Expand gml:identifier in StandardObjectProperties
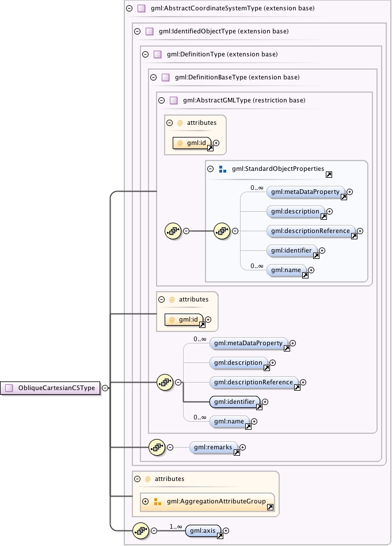This screenshot has height=546, width=392. click(322, 250)
